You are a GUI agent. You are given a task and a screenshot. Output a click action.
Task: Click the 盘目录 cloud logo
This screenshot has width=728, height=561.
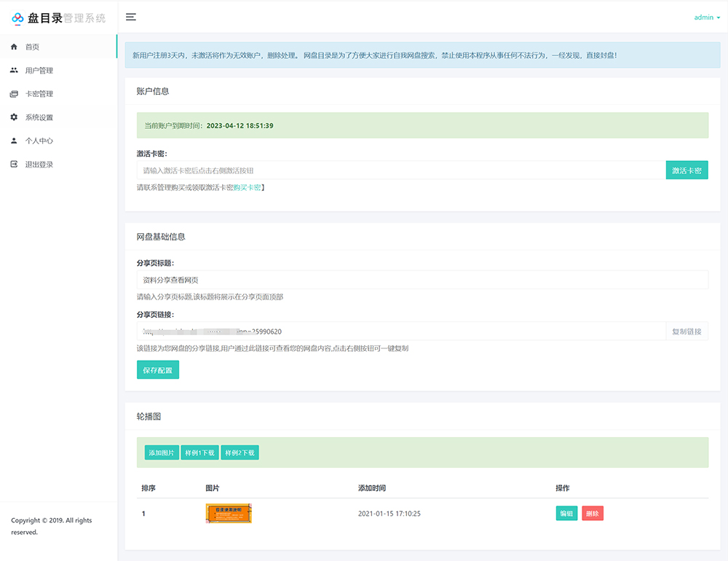[18, 17]
